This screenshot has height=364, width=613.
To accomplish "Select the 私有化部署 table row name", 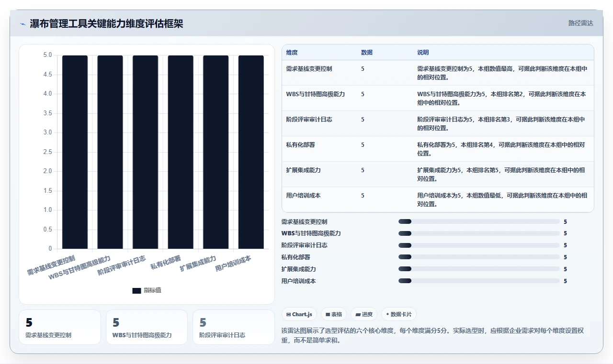I will pyautogui.click(x=300, y=145).
